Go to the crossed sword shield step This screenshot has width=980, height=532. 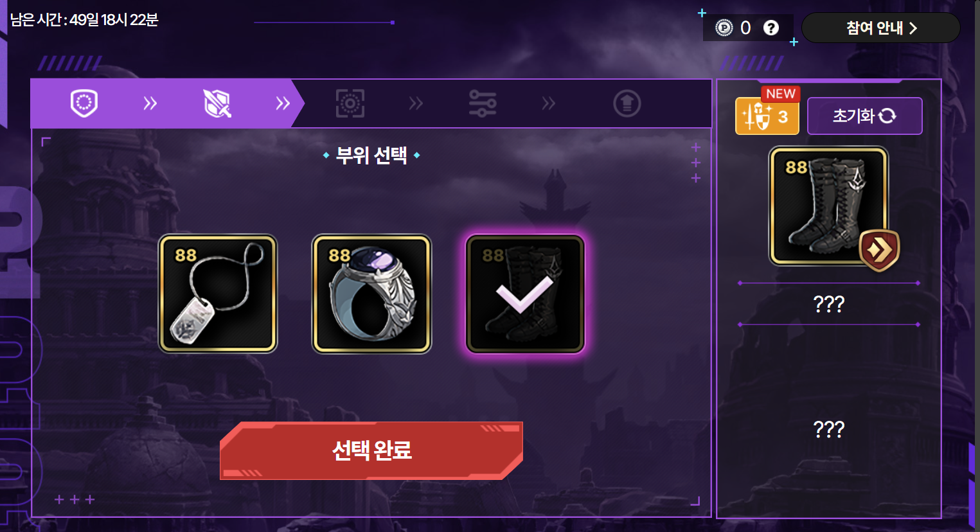217,103
